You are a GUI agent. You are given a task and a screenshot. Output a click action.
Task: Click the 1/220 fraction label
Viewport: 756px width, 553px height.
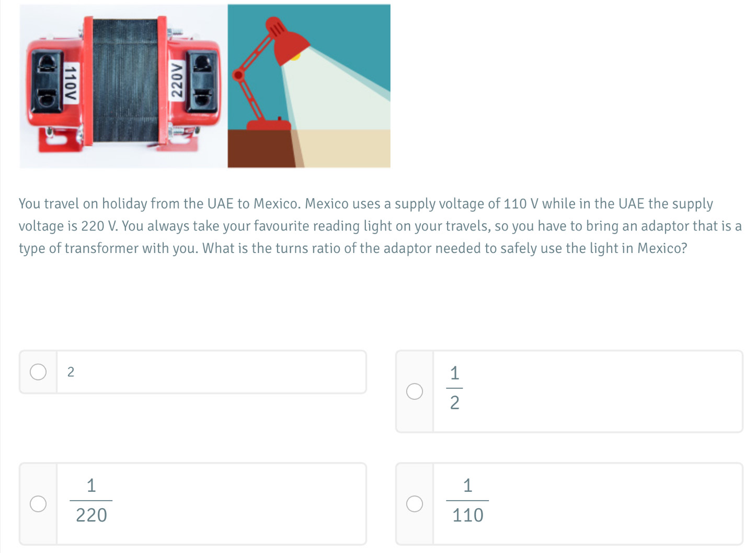point(91,500)
